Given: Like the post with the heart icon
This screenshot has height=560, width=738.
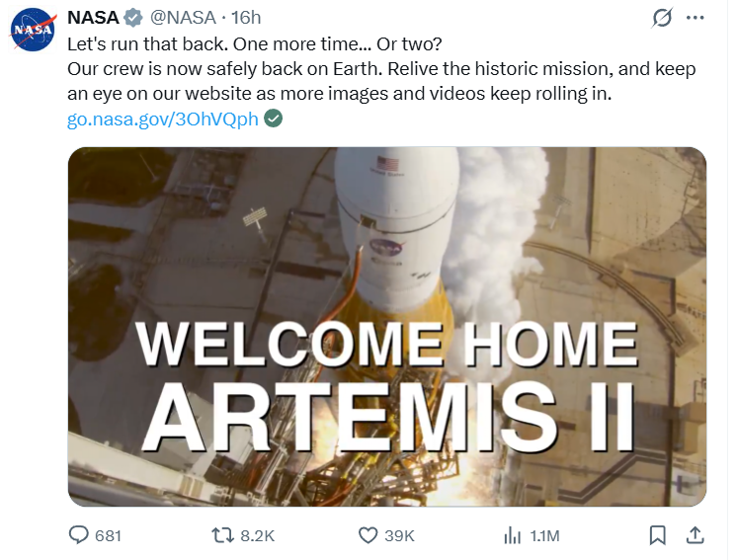Looking at the screenshot, I should coord(369,535).
